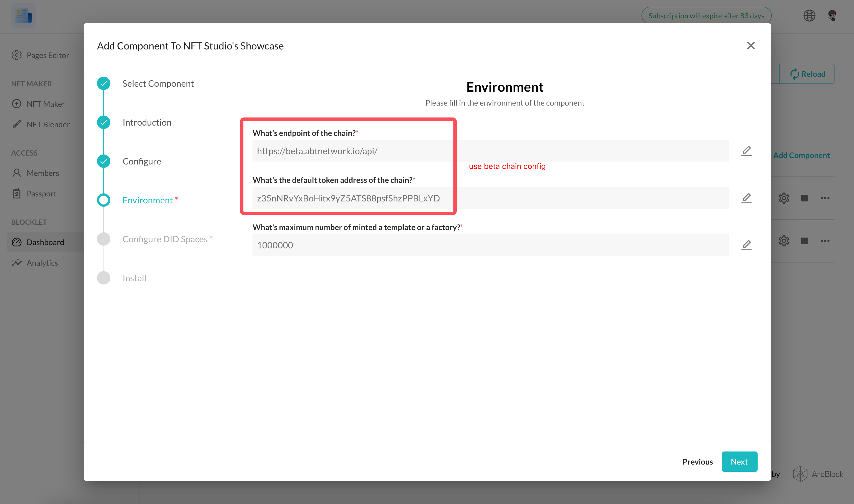The image size is (854, 504).
Task: Click the subscription expiry notice badge
Action: pos(706,16)
